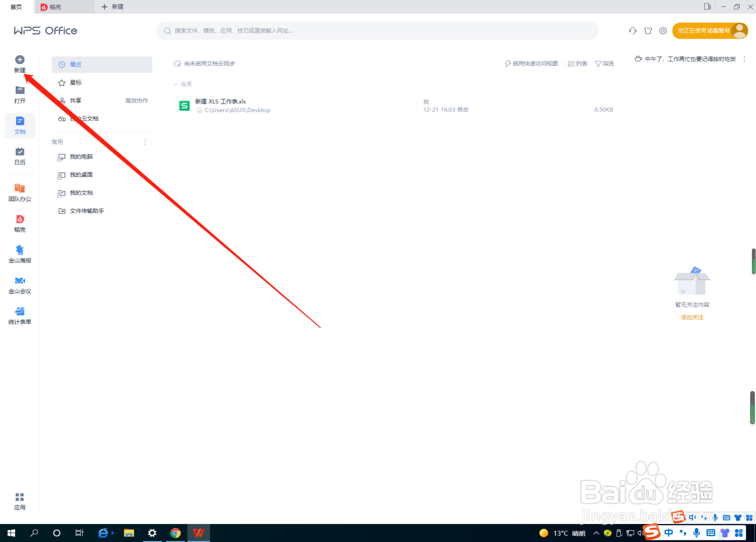Open the 常用 section options menu
The height and width of the screenshot is (542, 756).
click(x=144, y=142)
